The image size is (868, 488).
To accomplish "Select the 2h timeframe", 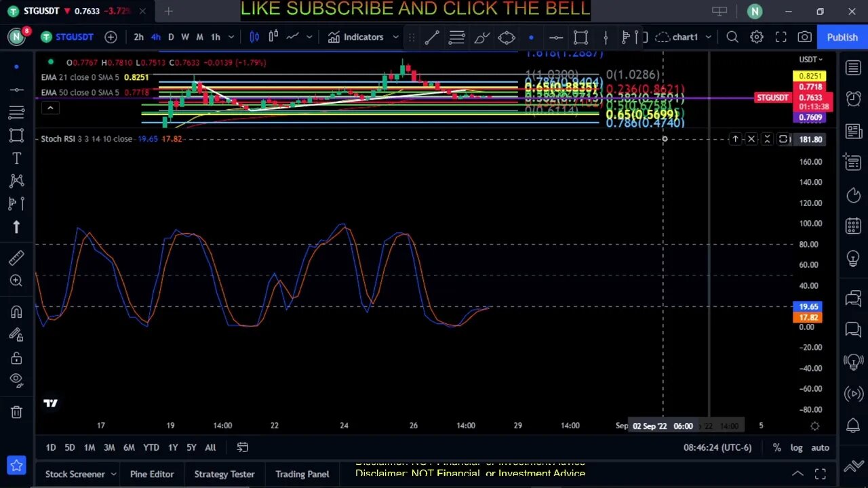I will pyautogui.click(x=138, y=37).
